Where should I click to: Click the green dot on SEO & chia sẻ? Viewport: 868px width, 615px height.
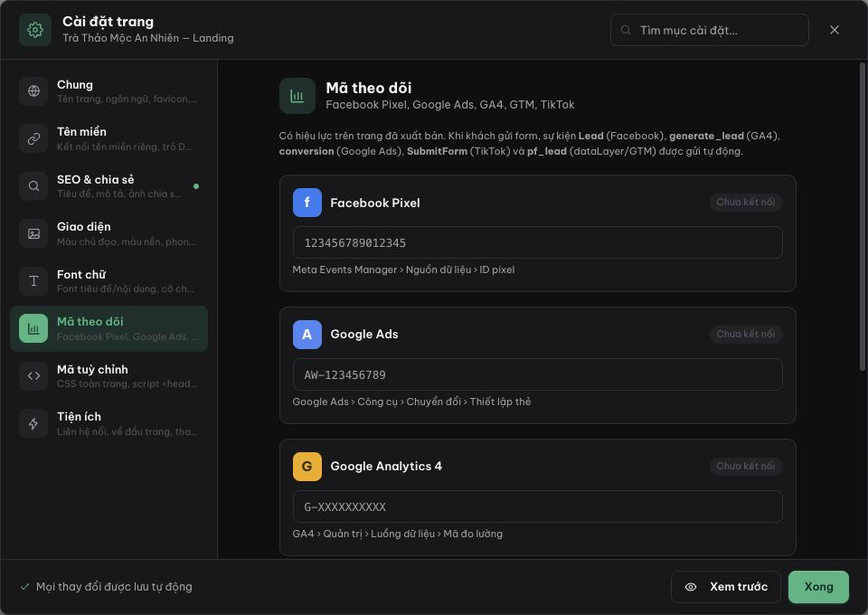196,186
